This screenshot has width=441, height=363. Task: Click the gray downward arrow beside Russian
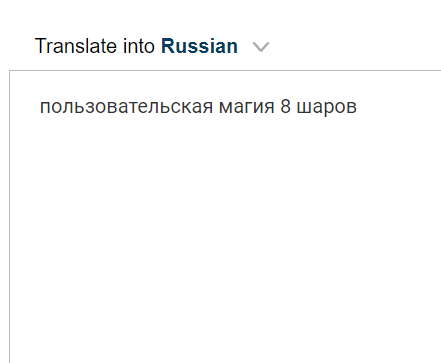[x=261, y=47]
